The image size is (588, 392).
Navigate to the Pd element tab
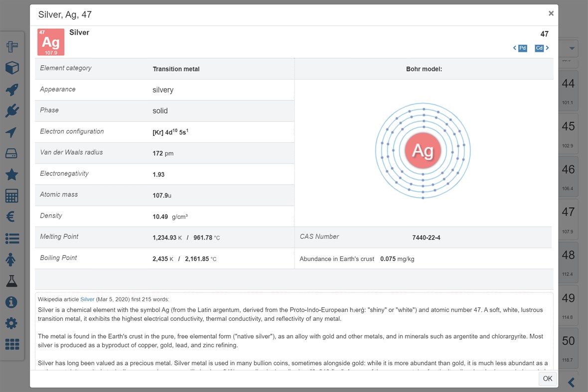[x=522, y=48]
